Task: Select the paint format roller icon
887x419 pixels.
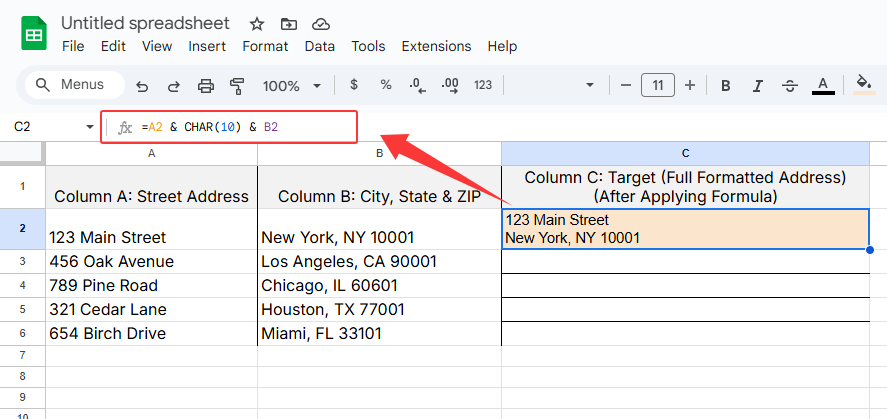Action: [x=237, y=86]
